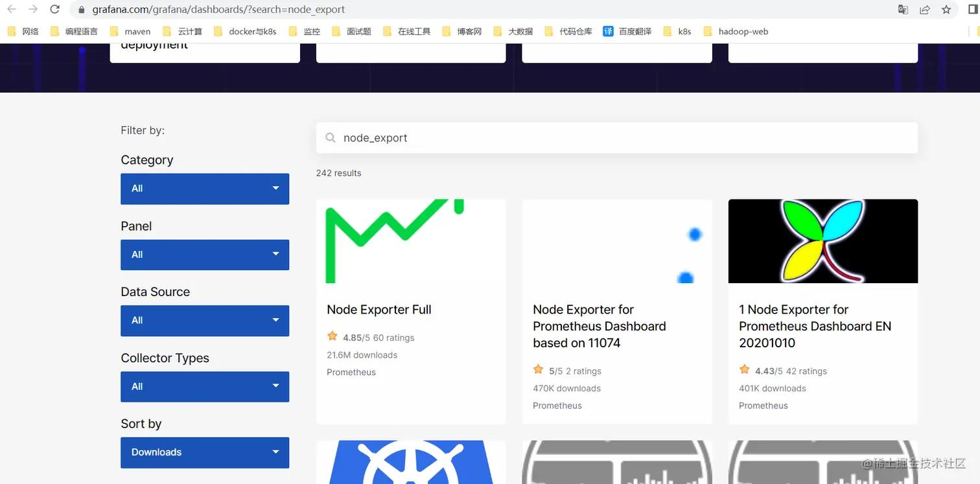The image size is (980, 484).
Task: Click the padlock site info icon
Action: pos(81,10)
